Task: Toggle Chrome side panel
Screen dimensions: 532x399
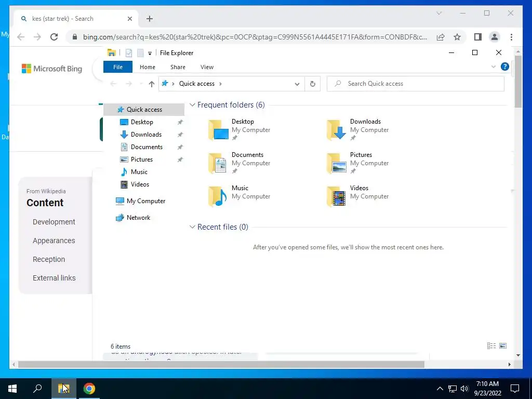Action: coord(478,37)
